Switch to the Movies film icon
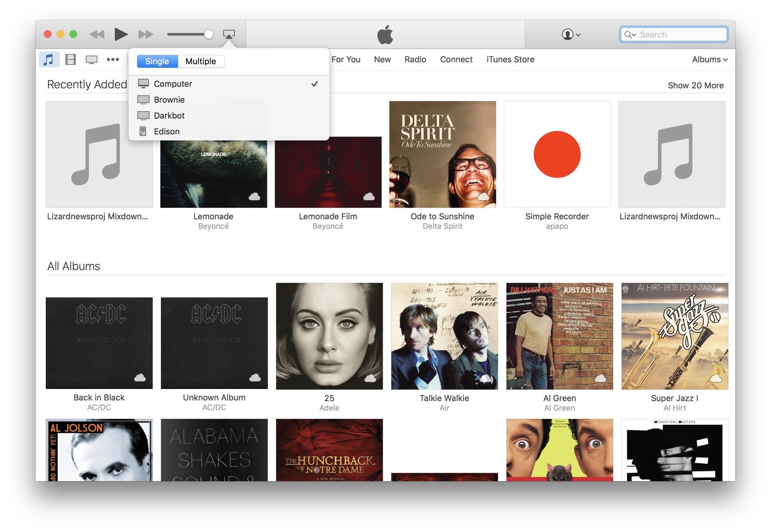 point(70,59)
